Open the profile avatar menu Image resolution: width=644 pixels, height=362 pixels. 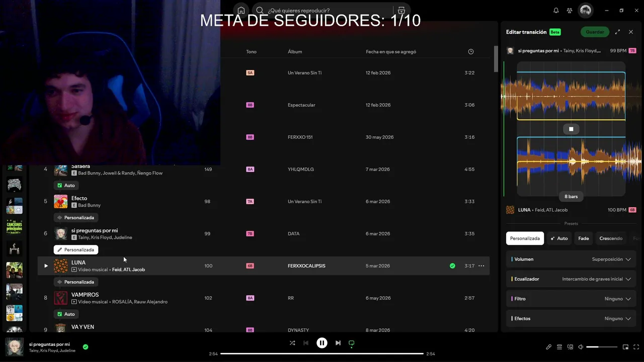(x=585, y=11)
